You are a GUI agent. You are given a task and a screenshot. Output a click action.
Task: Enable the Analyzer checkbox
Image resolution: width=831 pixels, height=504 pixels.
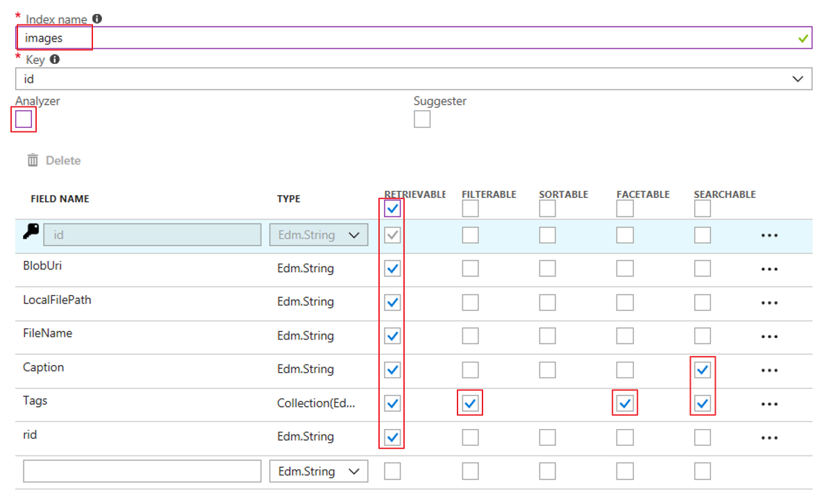(24, 119)
